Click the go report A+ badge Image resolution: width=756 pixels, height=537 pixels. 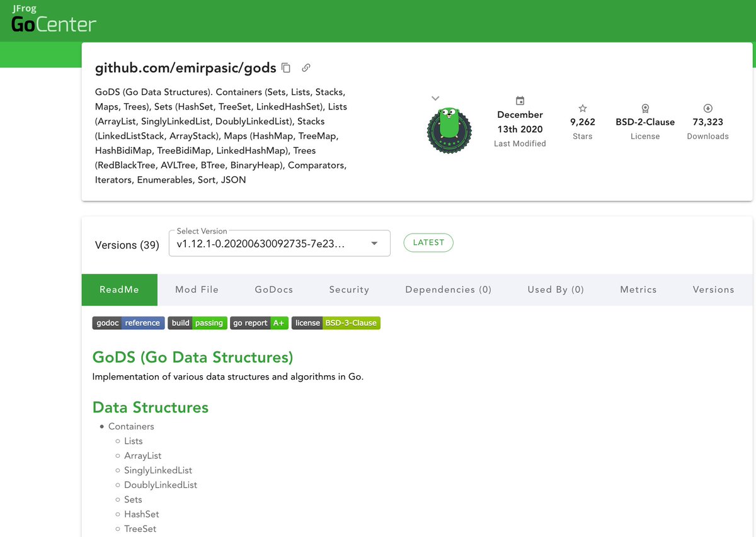tap(260, 323)
